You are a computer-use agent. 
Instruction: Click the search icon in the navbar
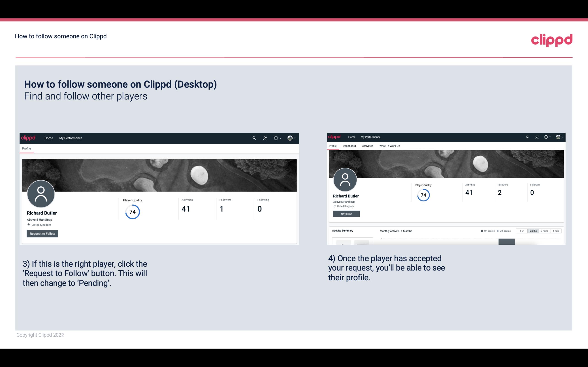254,138
